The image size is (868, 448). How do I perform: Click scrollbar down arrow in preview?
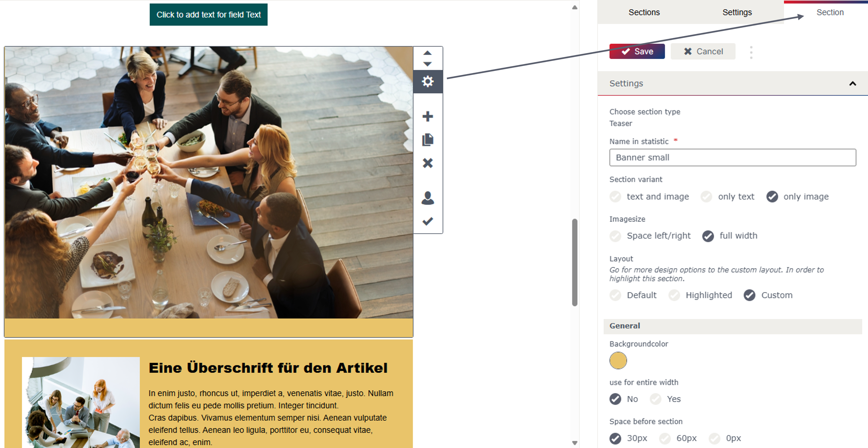[x=574, y=443]
